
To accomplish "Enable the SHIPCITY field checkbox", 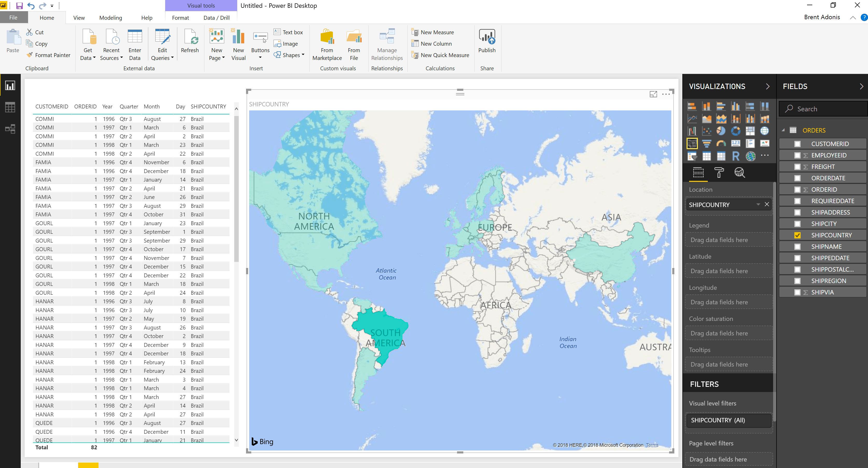I will coord(797,223).
